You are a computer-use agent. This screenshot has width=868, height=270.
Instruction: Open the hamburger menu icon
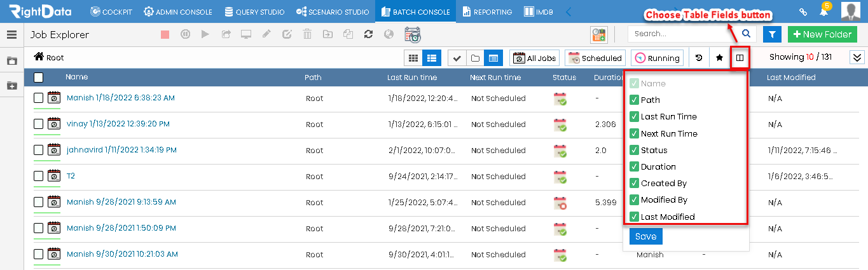point(11,35)
